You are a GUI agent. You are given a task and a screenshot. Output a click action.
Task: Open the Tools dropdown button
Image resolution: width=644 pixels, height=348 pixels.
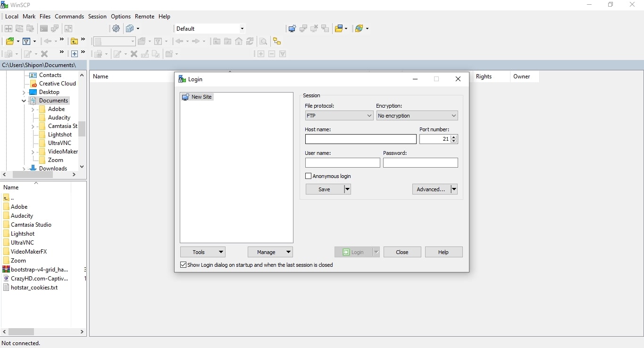tap(203, 252)
